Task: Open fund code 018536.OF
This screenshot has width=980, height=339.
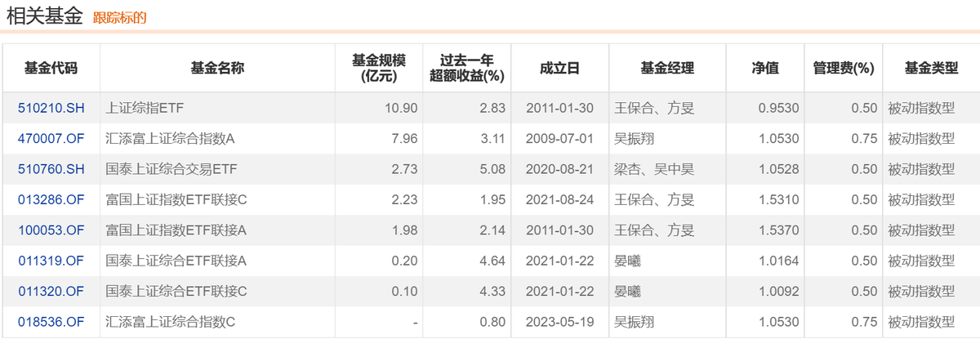Action: pos(51,323)
